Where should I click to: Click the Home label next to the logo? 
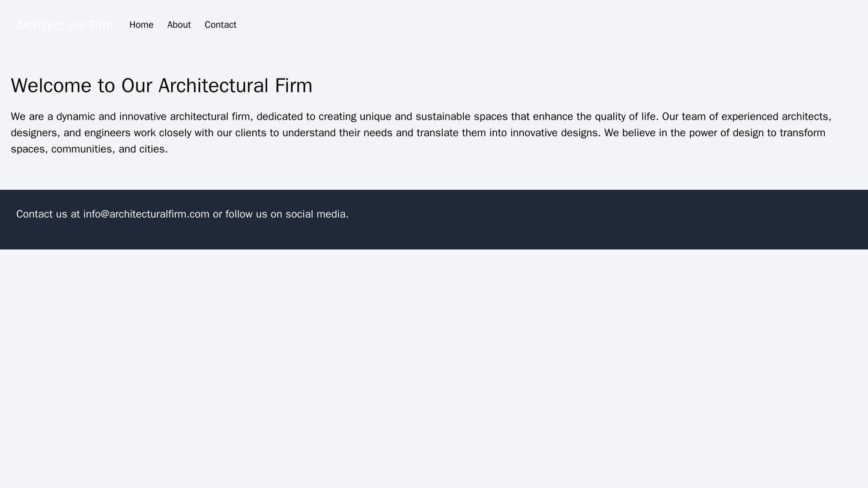pyautogui.click(x=142, y=25)
